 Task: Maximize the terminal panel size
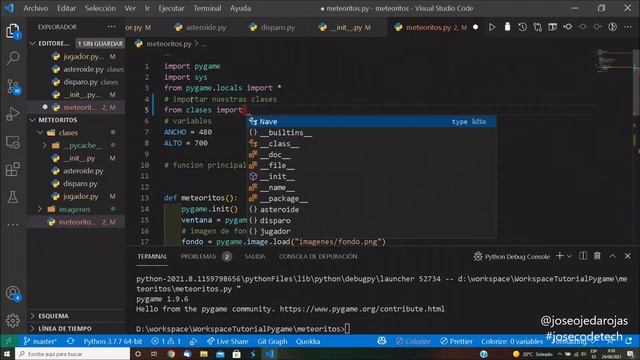point(612,256)
